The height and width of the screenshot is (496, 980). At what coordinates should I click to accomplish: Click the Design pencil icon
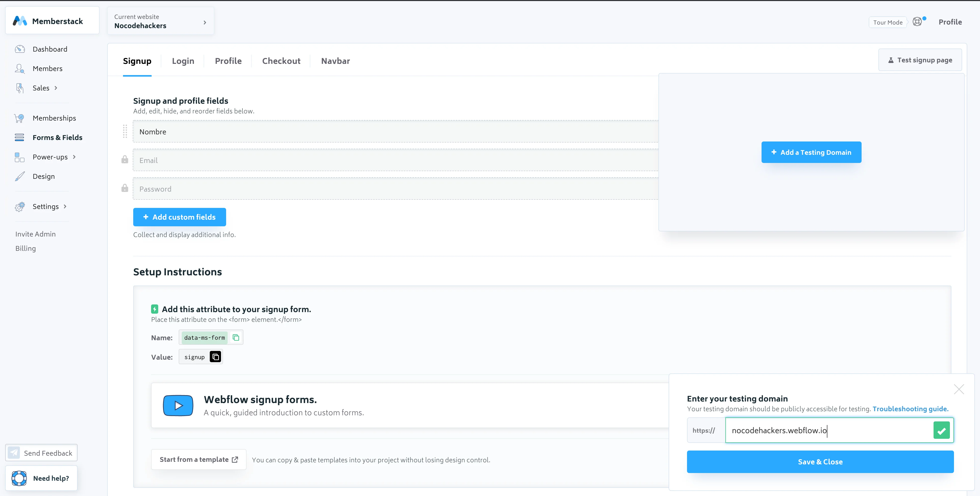[x=20, y=176]
